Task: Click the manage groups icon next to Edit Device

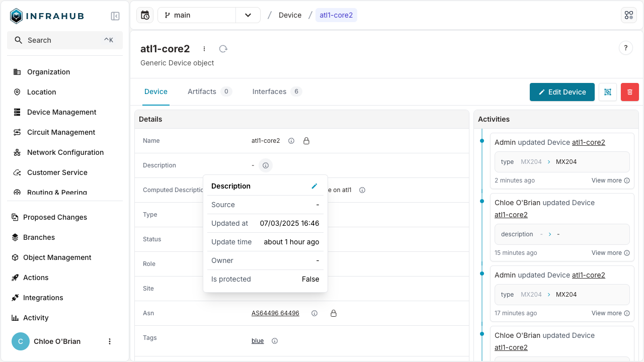Action: [607, 92]
